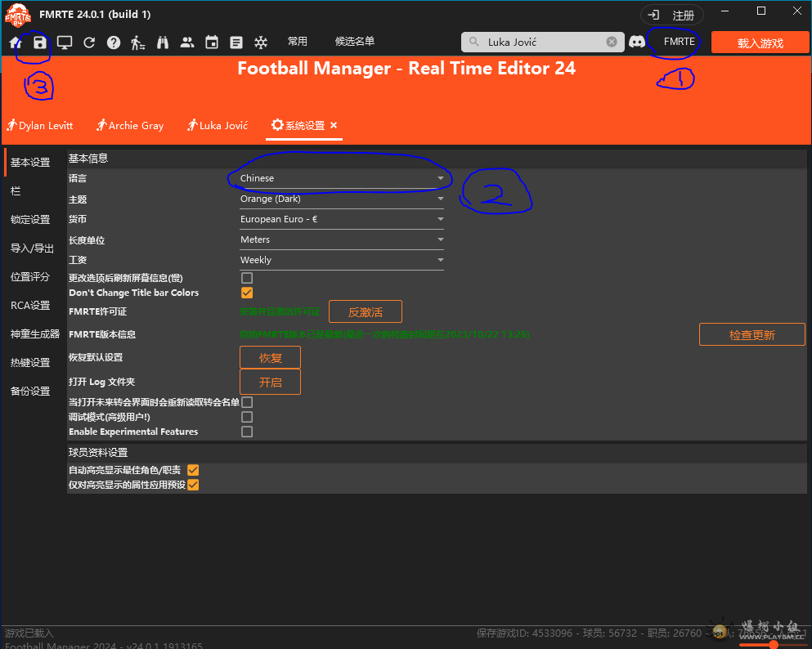Uncheck Don't Change Title bar Colors

[x=247, y=293]
